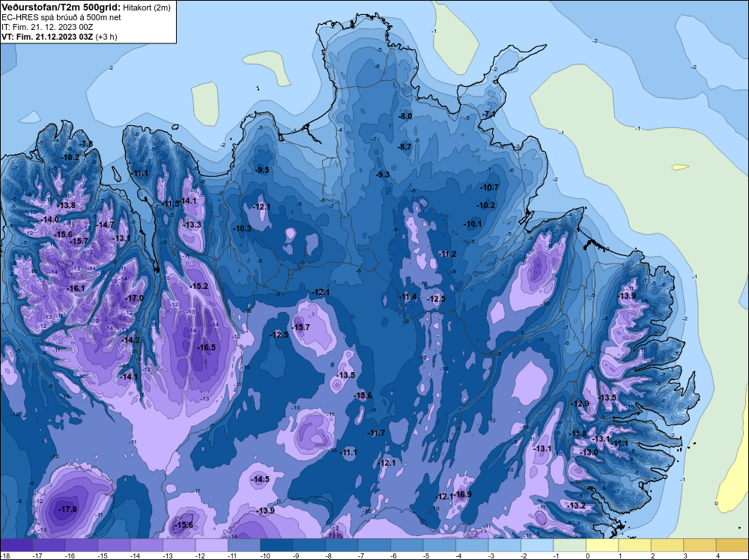Click the -15.2 temperature label
Screen dimensions: 749x560
coord(198,287)
